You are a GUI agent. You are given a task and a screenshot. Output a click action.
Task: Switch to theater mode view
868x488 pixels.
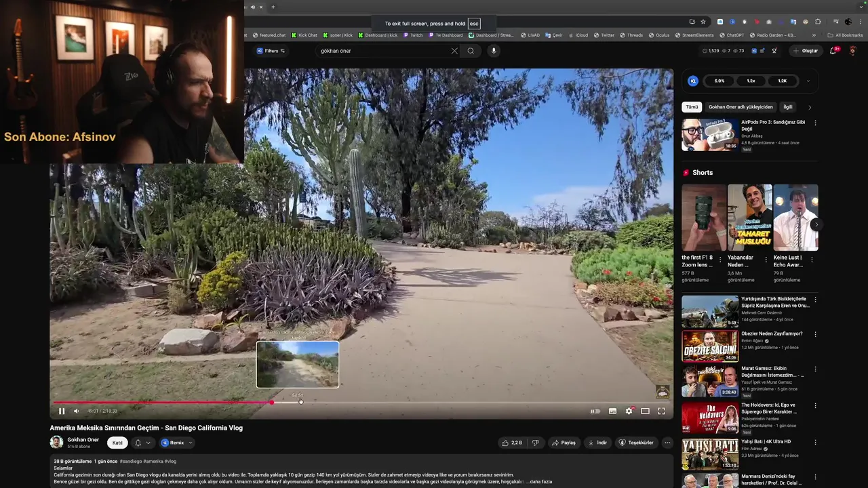pyautogui.click(x=645, y=411)
